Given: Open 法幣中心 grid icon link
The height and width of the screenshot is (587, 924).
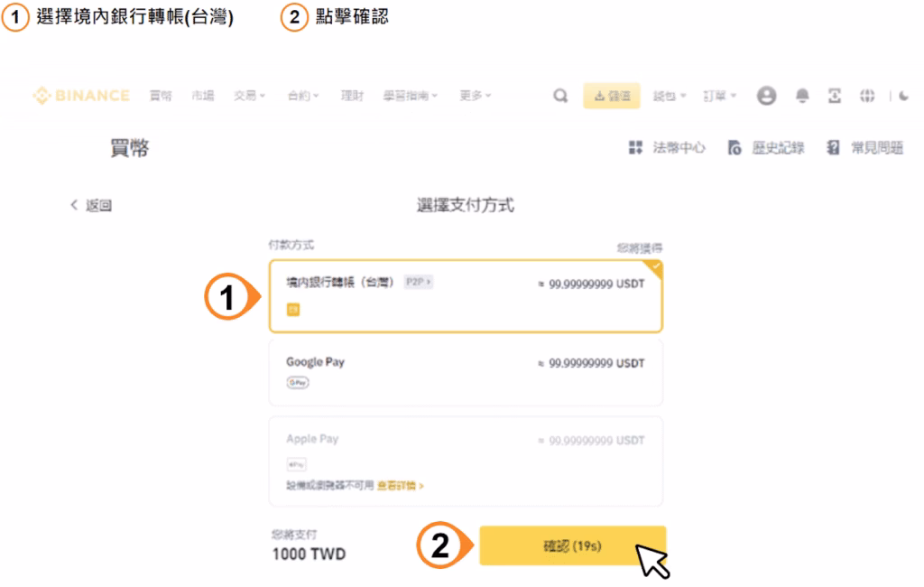Looking at the screenshot, I should click(x=667, y=147).
